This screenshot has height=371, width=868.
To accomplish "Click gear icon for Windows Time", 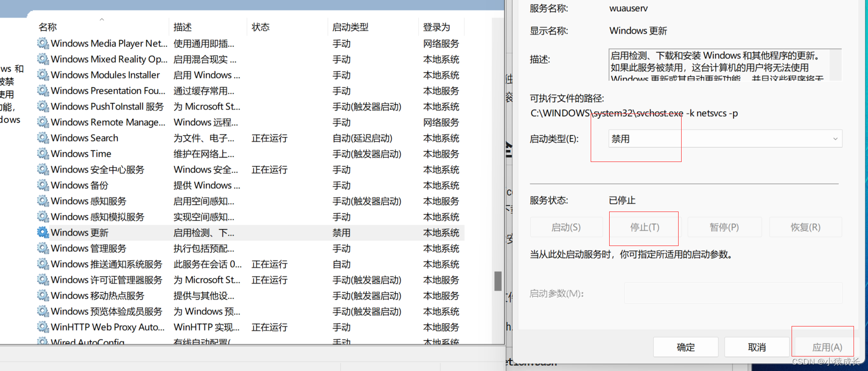I will 43,153.
